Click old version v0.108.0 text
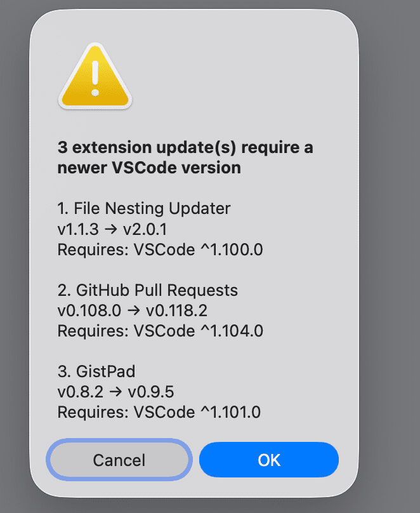 coord(86,311)
